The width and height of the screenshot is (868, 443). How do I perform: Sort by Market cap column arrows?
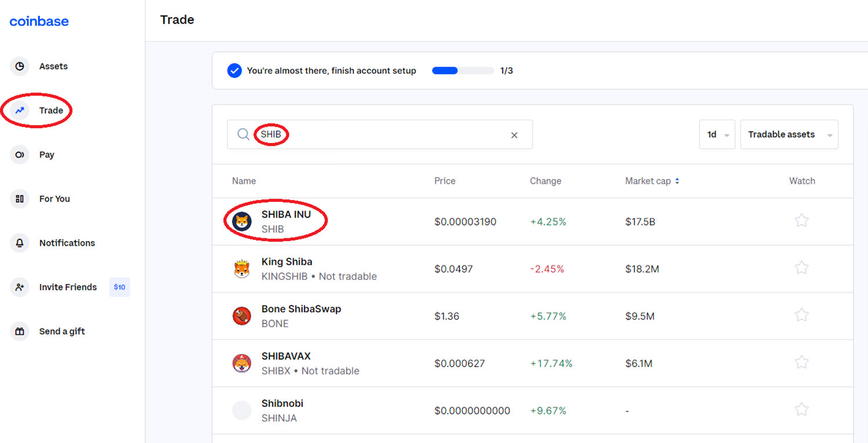[x=677, y=181]
